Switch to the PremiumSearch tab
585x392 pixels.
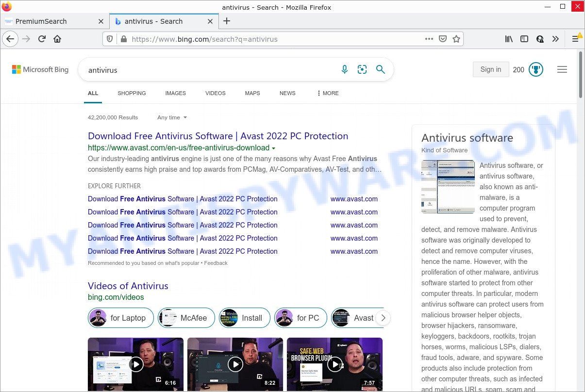tap(54, 21)
